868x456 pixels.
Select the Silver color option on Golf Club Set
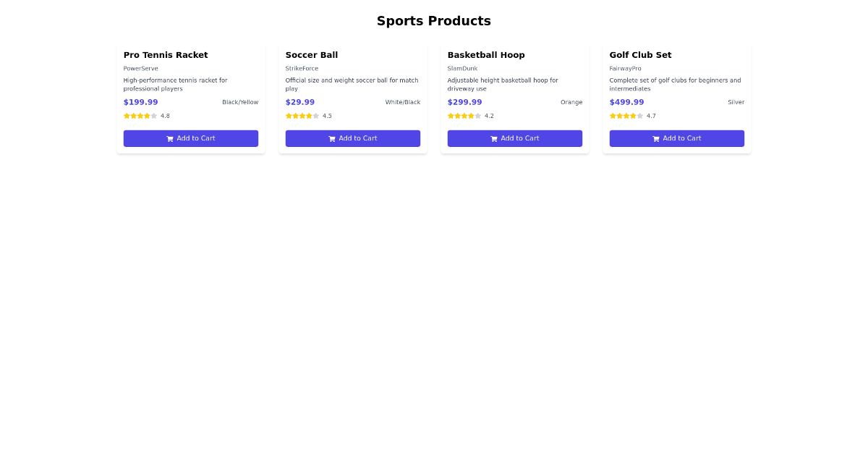[x=736, y=102]
